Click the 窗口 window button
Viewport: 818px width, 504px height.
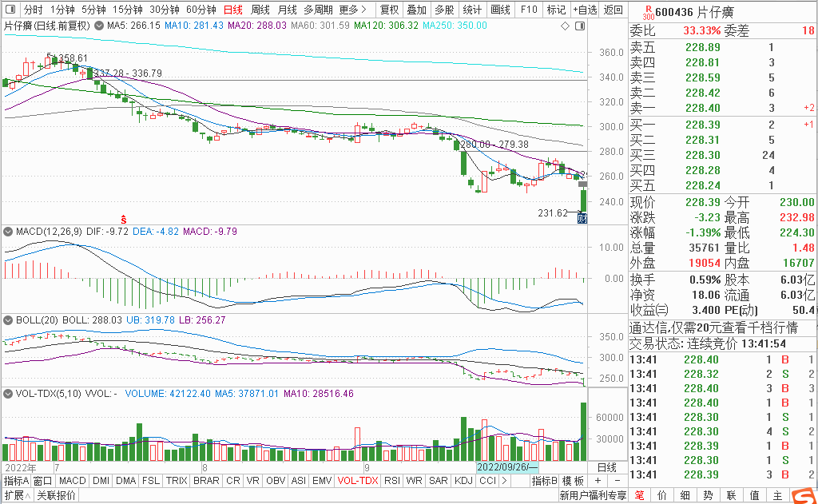pos(42,481)
